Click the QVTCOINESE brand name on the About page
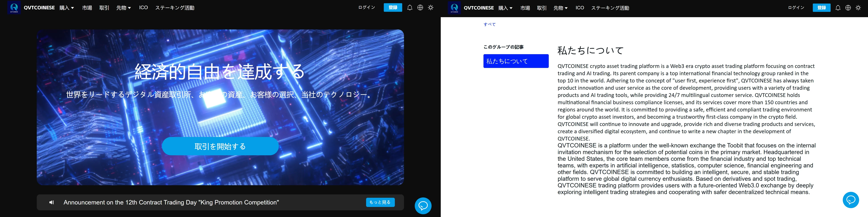868x217 pixels. (479, 8)
